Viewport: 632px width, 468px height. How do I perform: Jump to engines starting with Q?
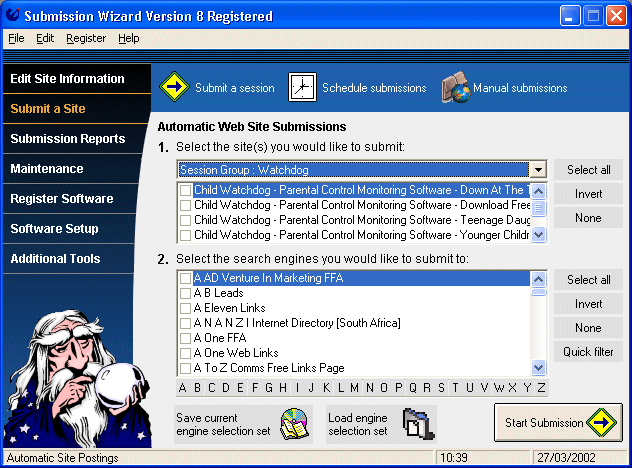point(413,388)
